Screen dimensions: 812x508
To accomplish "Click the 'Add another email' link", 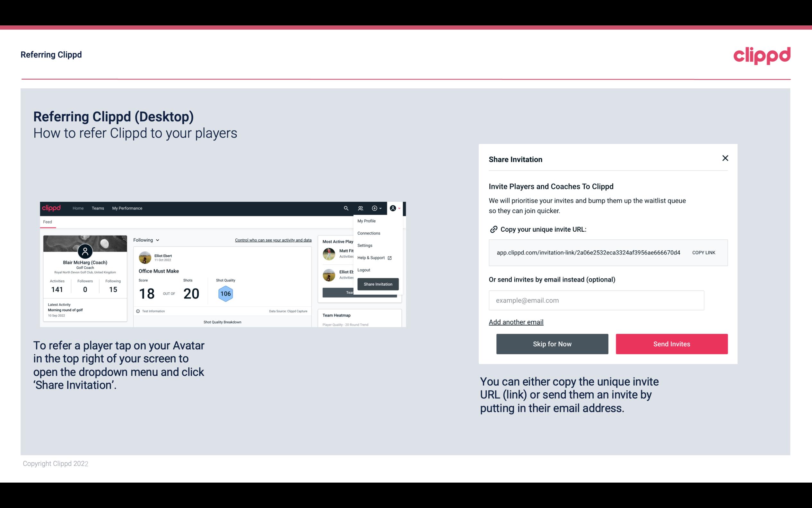I will tap(516, 322).
